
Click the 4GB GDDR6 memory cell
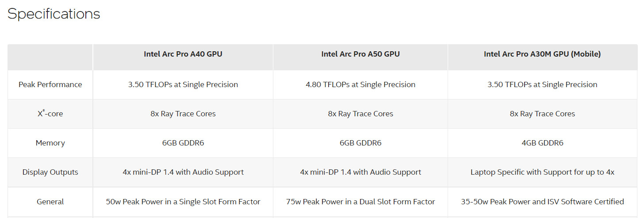tap(542, 143)
